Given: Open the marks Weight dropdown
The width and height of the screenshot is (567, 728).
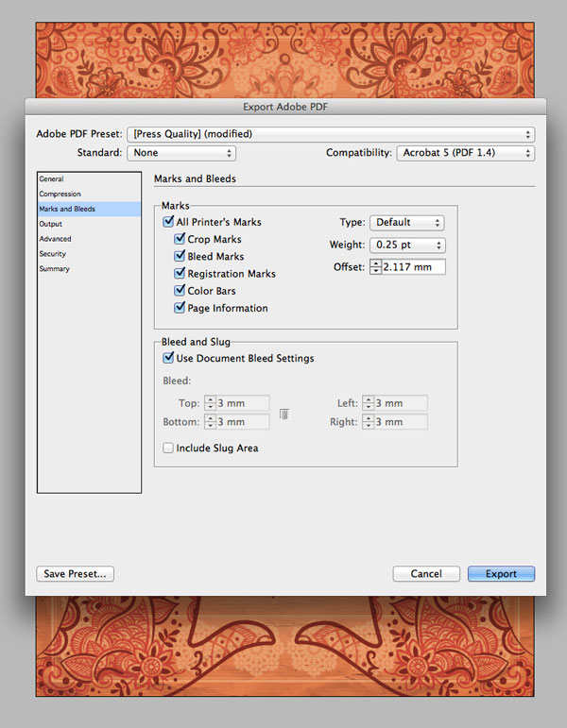Looking at the screenshot, I should (407, 245).
